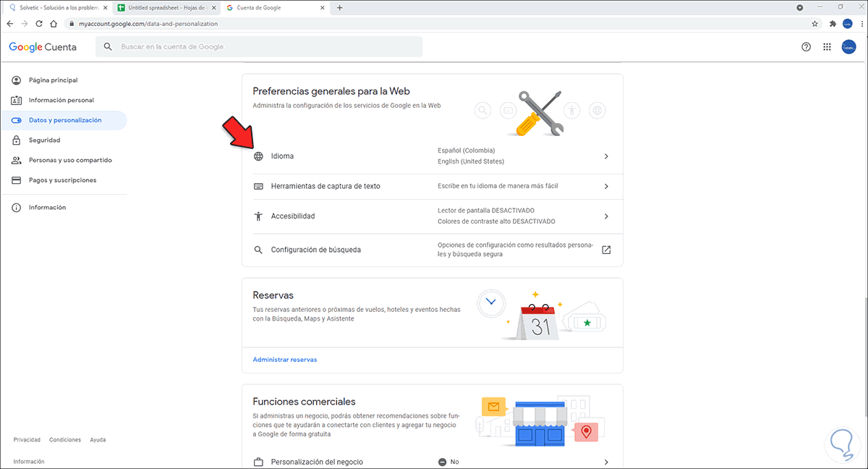Click the Accesibilidad accessibility icon
The image size is (868, 469).
(x=258, y=216)
